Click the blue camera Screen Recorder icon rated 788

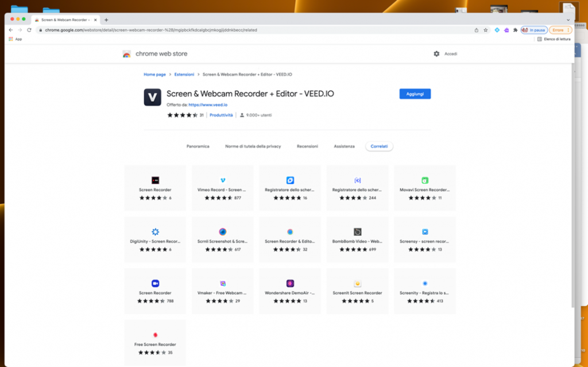coord(155,283)
